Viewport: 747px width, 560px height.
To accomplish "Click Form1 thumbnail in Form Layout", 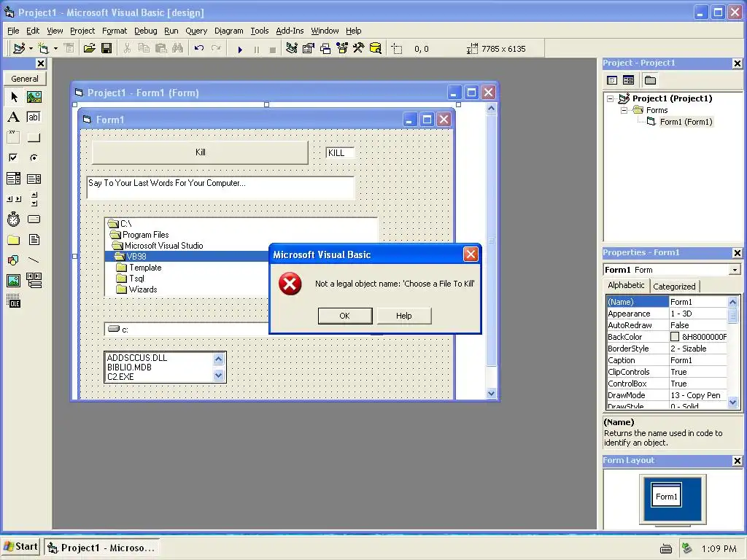I will tap(667, 497).
